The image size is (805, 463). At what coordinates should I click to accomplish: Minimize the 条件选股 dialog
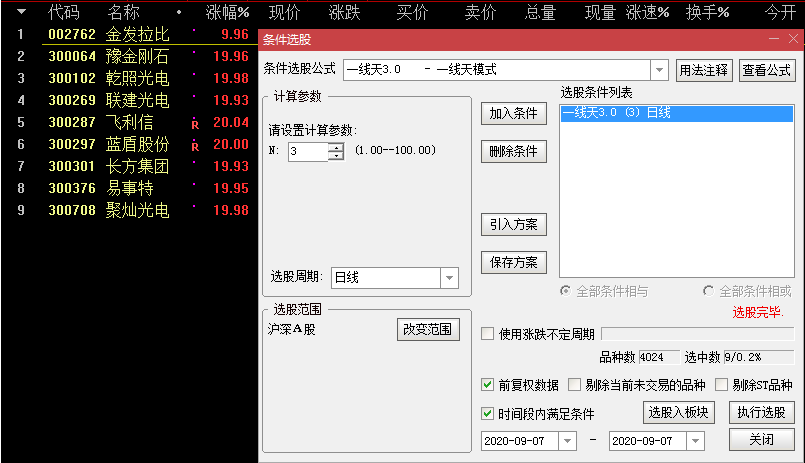pyautogui.click(x=774, y=39)
